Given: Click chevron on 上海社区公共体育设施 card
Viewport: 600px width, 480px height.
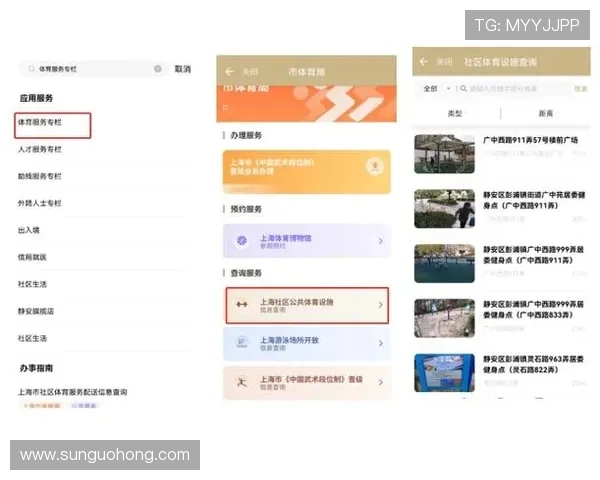Looking at the screenshot, I should click(x=380, y=305).
